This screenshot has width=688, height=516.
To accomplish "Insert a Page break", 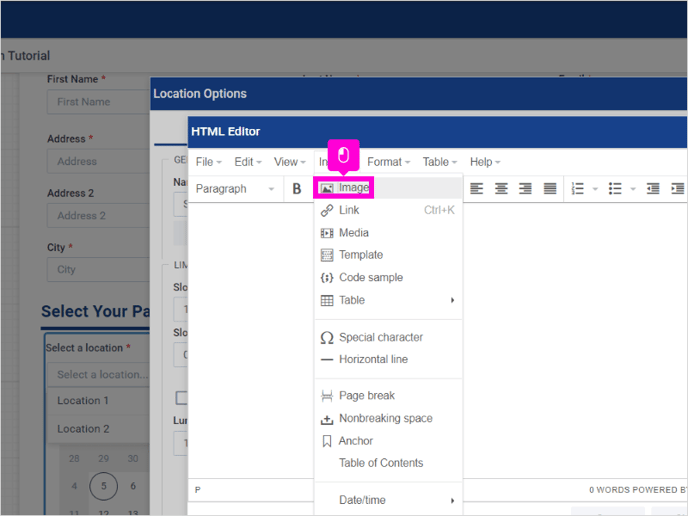I will coord(388,396).
